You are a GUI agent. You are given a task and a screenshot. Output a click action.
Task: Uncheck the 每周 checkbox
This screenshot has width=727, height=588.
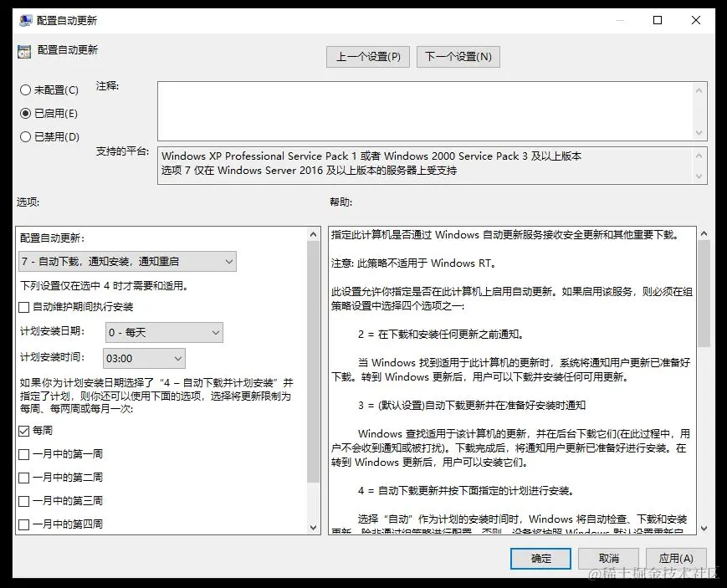(x=23, y=431)
